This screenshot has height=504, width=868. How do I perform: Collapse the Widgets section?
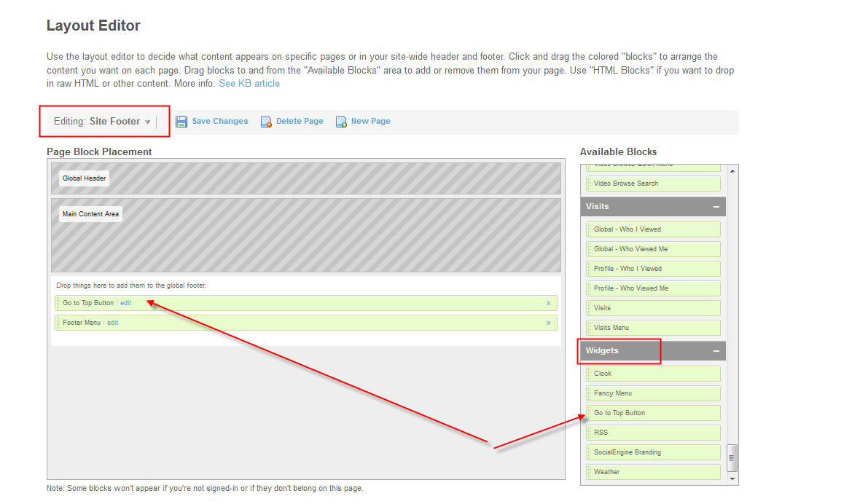tap(716, 351)
